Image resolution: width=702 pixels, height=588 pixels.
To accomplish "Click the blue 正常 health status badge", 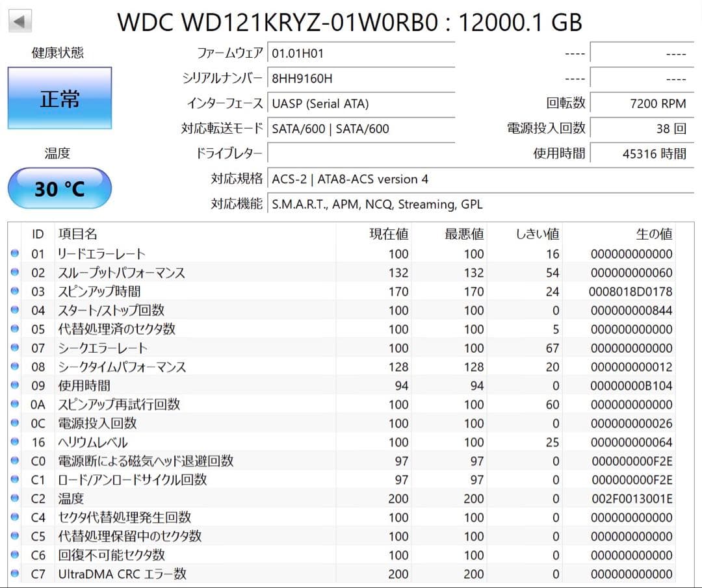I will pyautogui.click(x=59, y=97).
